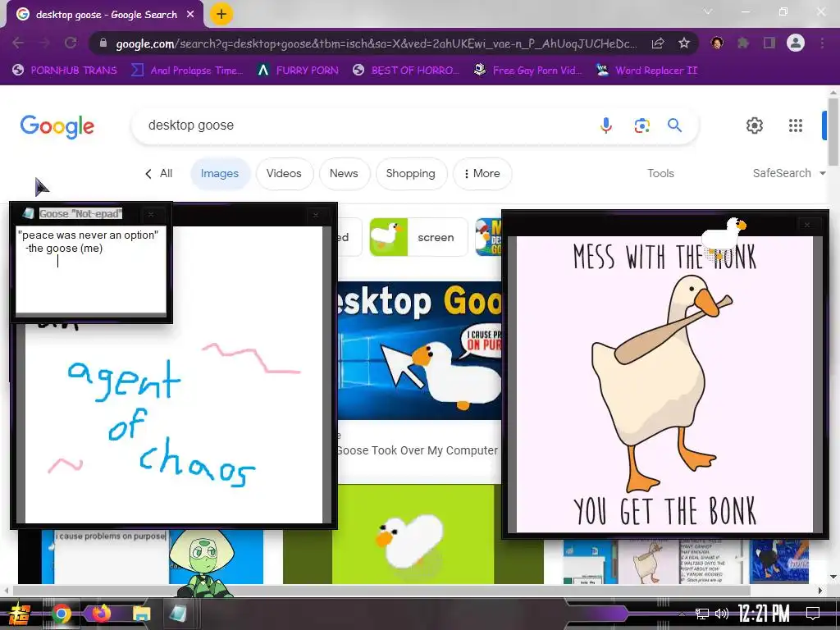
Task: Select the Images tab
Action: 220,174
